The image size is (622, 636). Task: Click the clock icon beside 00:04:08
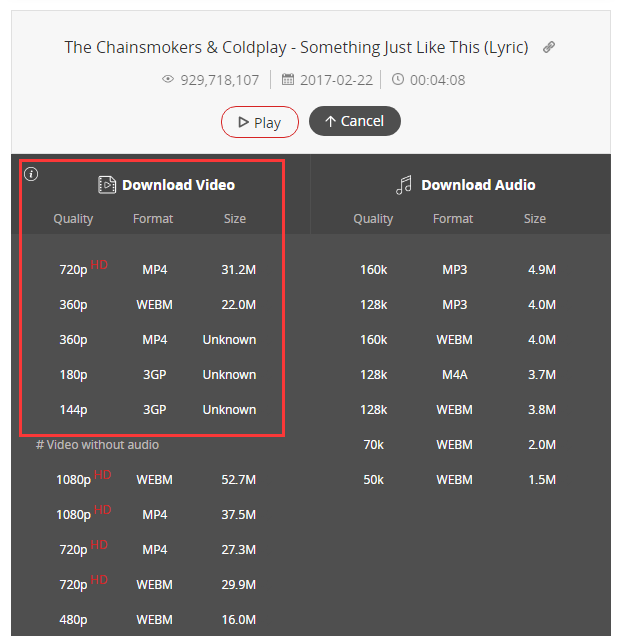[x=398, y=79]
